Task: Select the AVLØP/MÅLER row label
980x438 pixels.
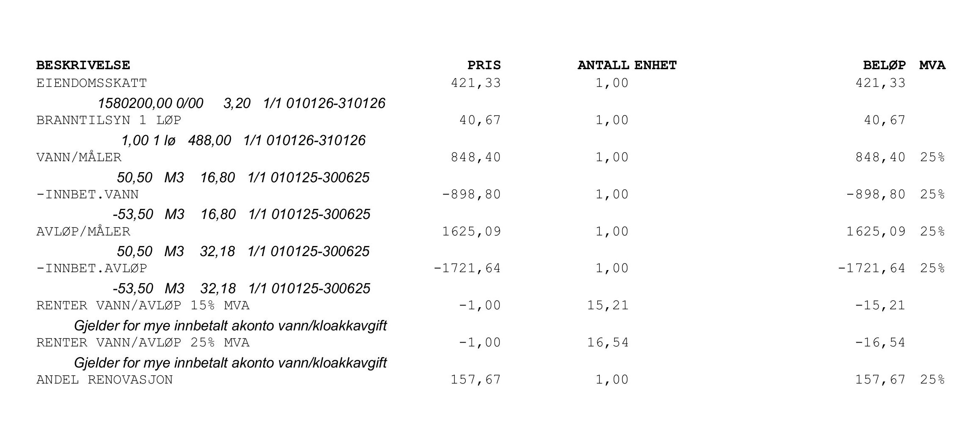Action: click(83, 232)
